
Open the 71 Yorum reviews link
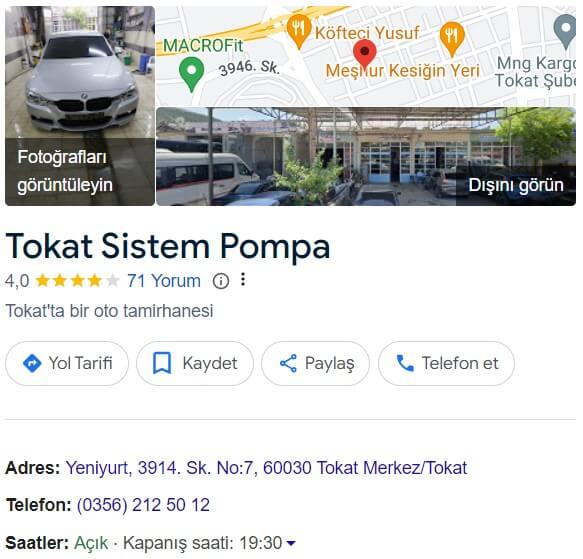[x=165, y=283]
